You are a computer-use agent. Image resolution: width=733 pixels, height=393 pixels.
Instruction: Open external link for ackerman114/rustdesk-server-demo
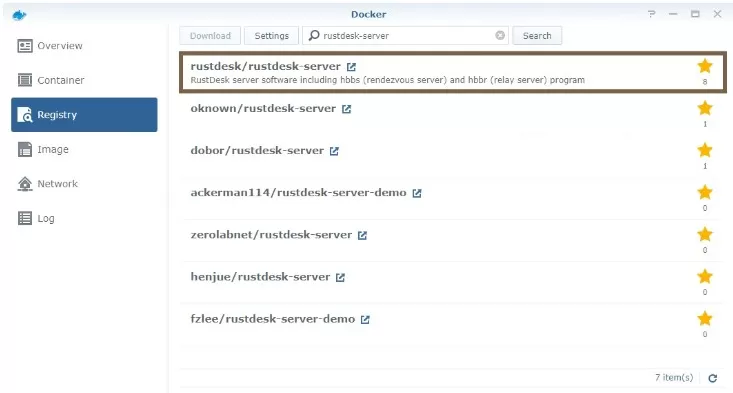(x=417, y=193)
